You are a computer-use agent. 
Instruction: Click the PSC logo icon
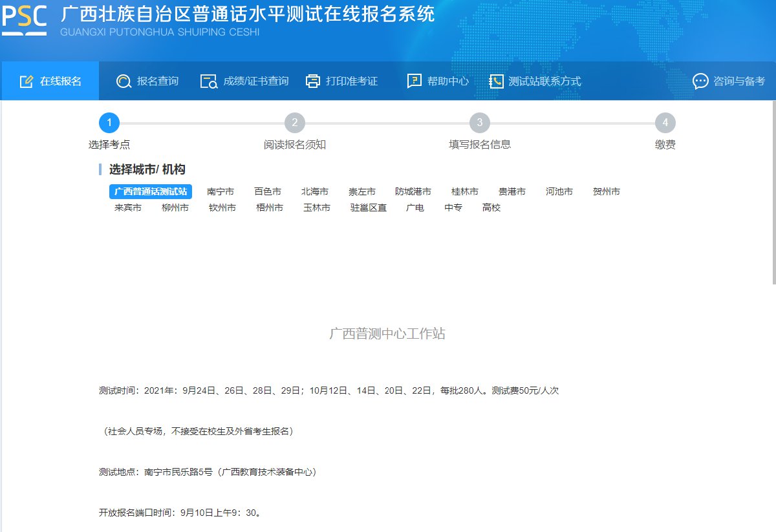(x=25, y=20)
